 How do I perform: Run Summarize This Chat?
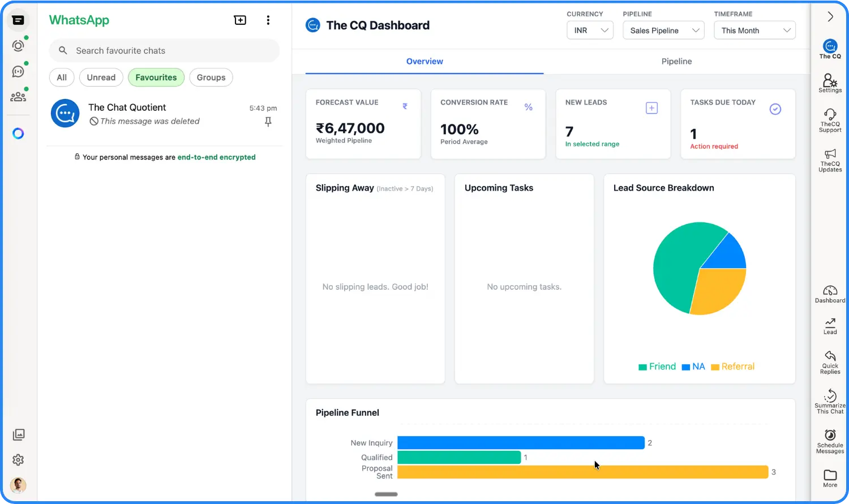click(829, 400)
